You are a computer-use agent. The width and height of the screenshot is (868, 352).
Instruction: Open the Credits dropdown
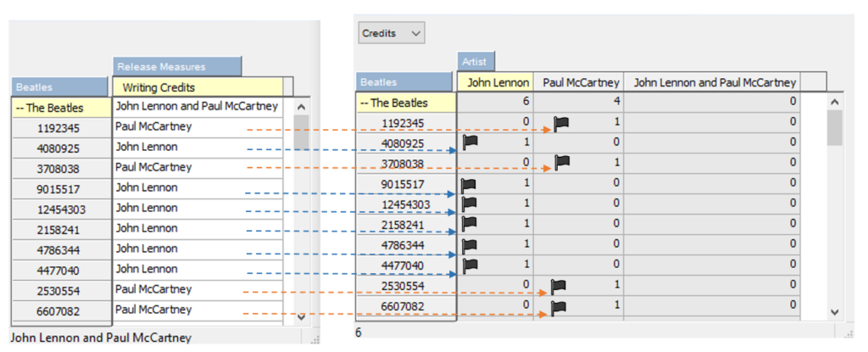(x=391, y=33)
